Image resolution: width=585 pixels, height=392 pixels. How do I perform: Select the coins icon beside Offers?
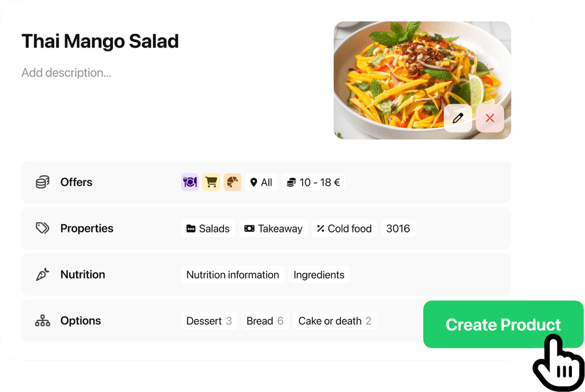[x=42, y=182]
